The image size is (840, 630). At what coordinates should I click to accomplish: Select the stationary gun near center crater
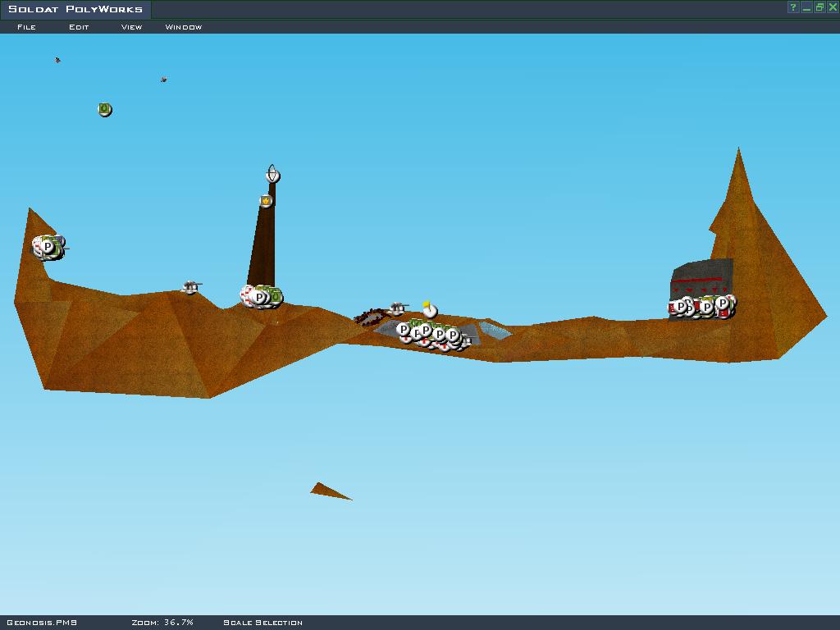[x=398, y=308]
